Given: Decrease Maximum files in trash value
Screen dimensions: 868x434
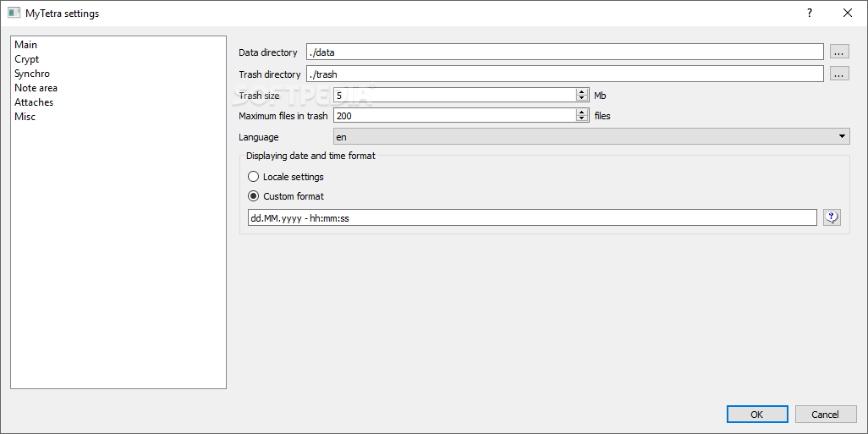Looking at the screenshot, I should (581, 119).
